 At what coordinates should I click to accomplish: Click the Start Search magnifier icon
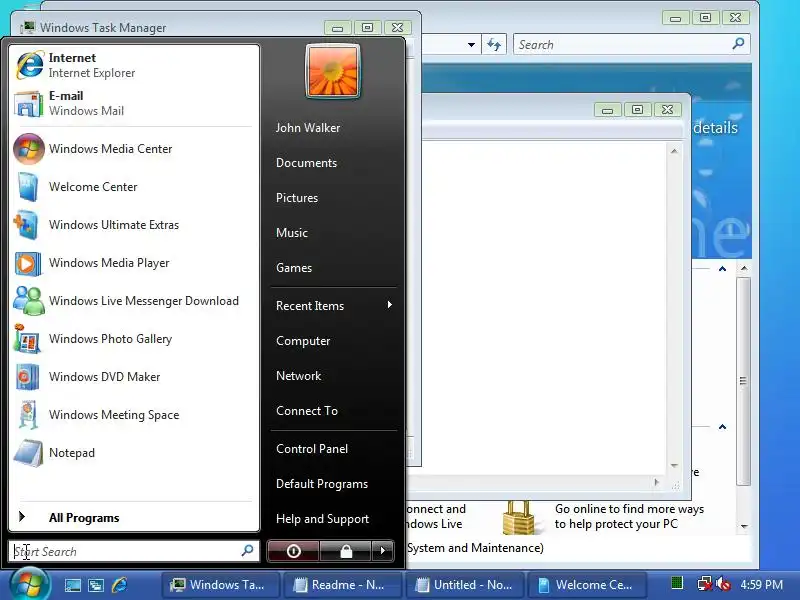click(x=247, y=551)
